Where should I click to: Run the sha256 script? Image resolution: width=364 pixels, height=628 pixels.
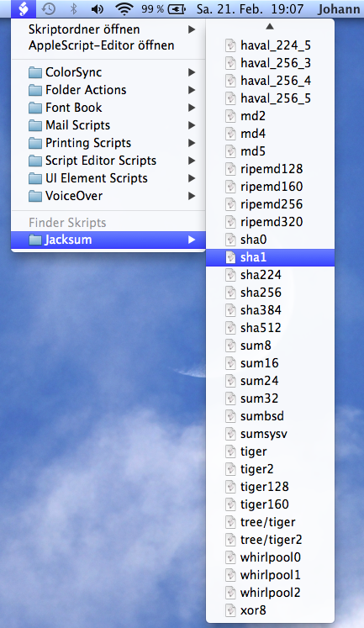[271, 293]
